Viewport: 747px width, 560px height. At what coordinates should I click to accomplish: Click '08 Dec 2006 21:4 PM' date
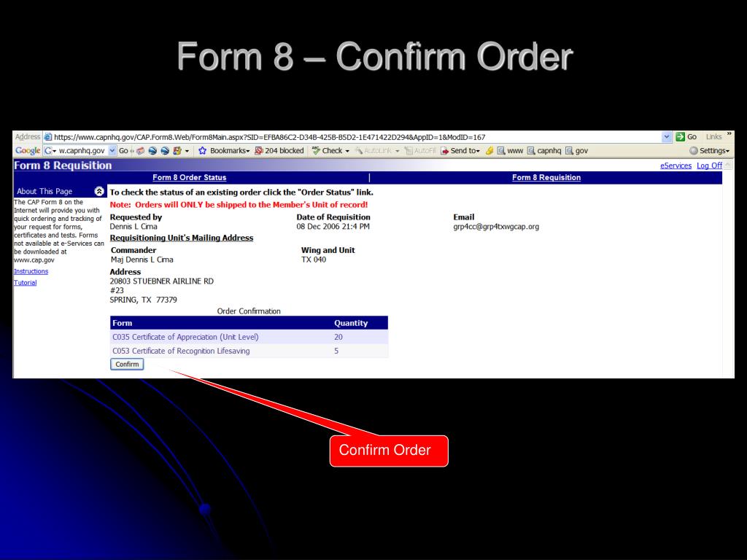[333, 227]
